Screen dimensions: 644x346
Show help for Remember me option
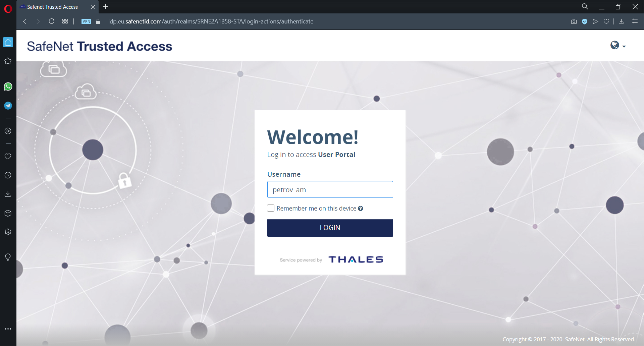[361, 209]
